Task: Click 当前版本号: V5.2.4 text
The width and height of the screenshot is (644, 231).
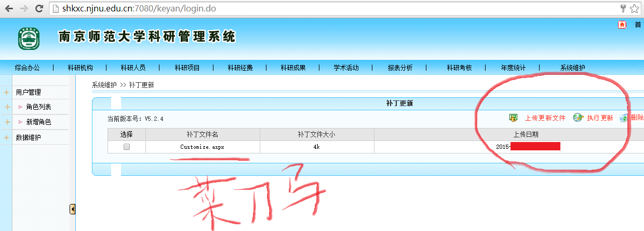Action: (135, 119)
